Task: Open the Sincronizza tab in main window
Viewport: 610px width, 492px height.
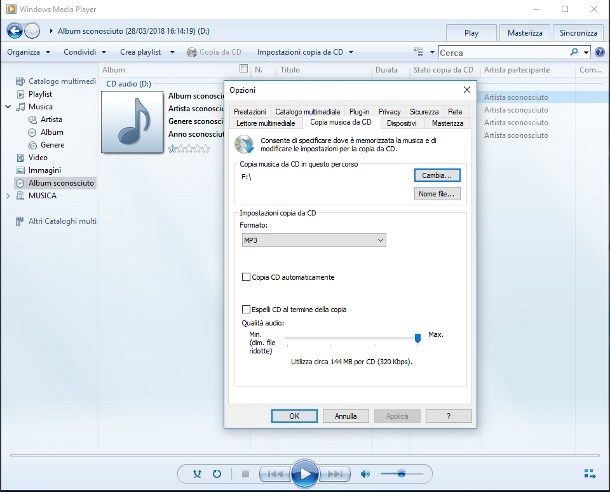Action: pyautogui.click(x=578, y=33)
